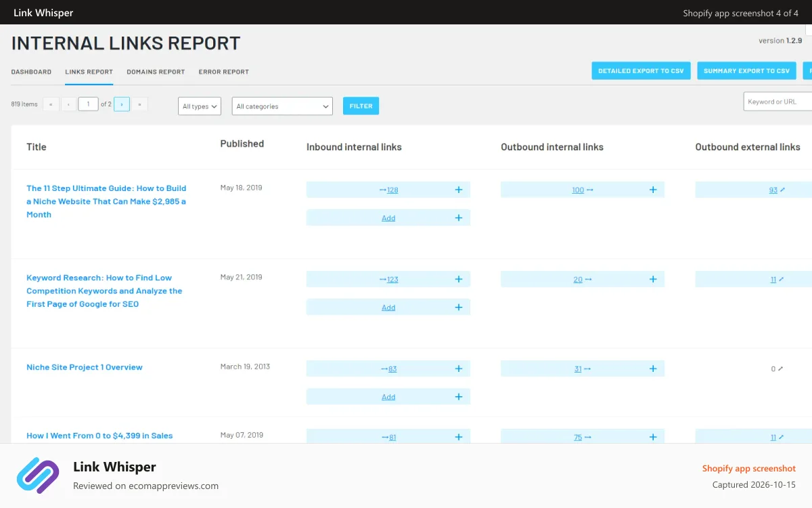Go to previous page pagination arrow

pyautogui.click(x=68, y=104)
